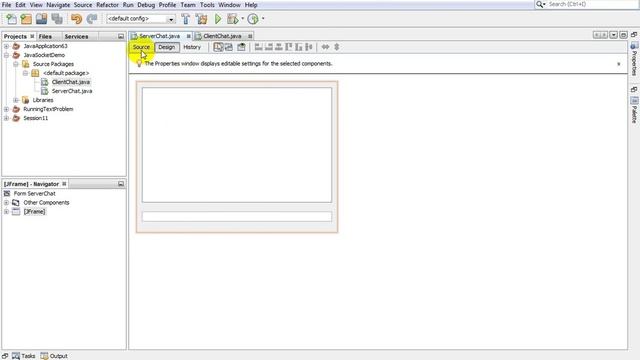Click the Profile Project icon
This screenshot has width=640, height=360.
pos(253,19)
